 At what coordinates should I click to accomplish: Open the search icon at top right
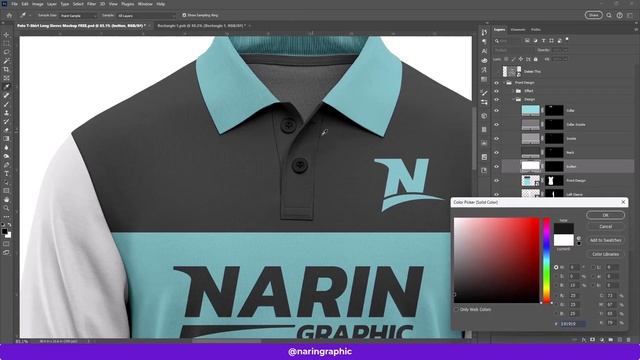click(609, 15)
